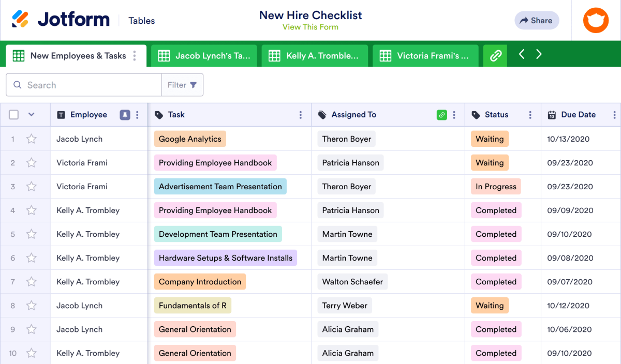The image size is (621, 364).
Task: Click Providing Employee Handbook in row 4
Action: click(215, 210)
